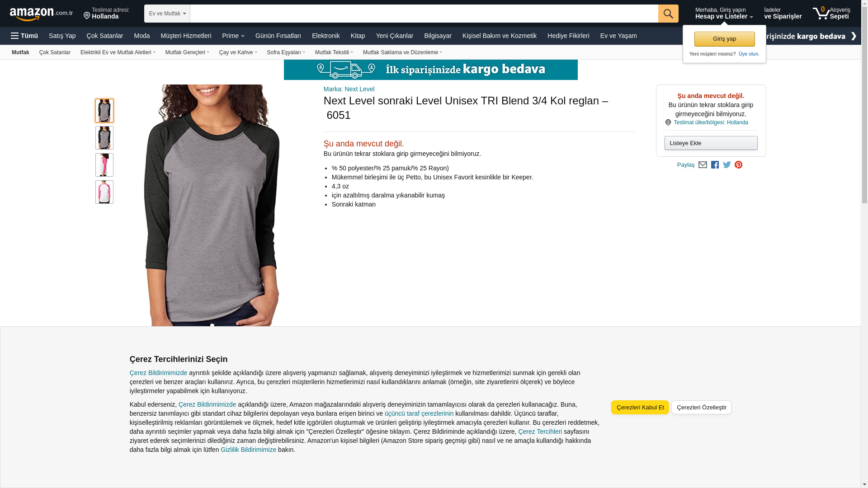This screenshot has height=488, width=868.
Task: Share product on Twitter
Action: [727, 165]
